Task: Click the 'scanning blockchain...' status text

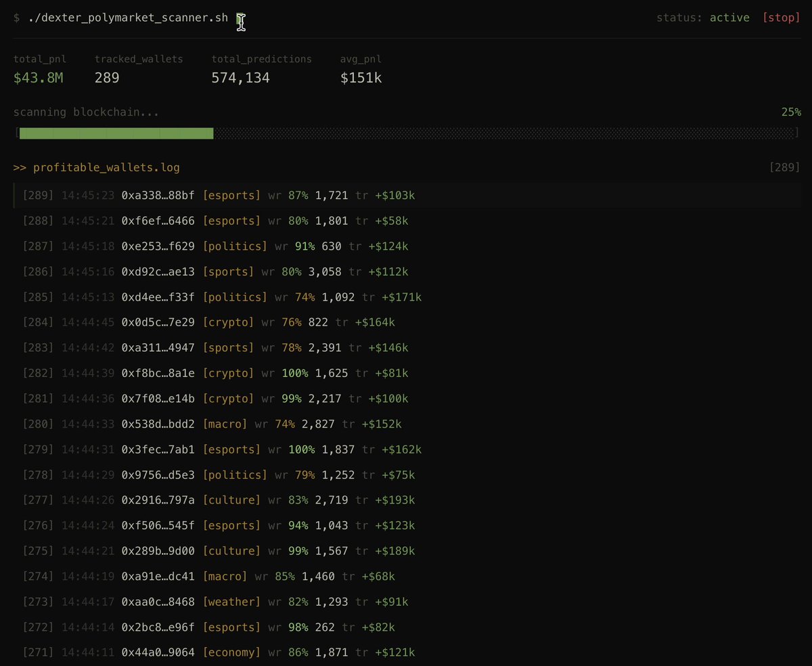Action: click(87, 112)
